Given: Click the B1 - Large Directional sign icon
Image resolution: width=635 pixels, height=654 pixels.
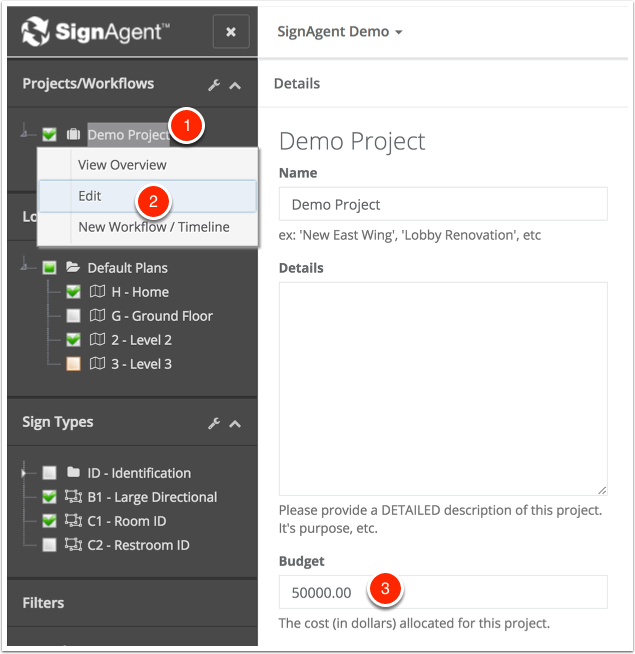Looking at the screenshot, I should [x=73, y=496].
